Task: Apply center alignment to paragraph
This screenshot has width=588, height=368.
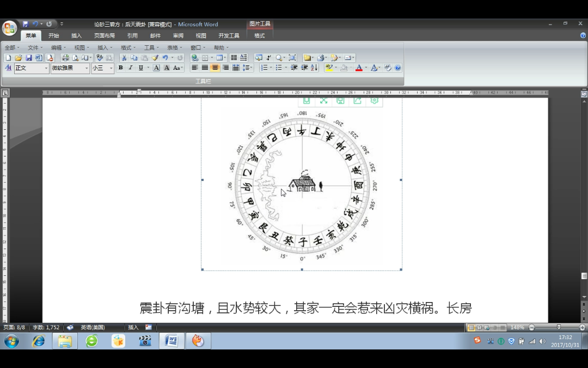Action: pos(215,68)
